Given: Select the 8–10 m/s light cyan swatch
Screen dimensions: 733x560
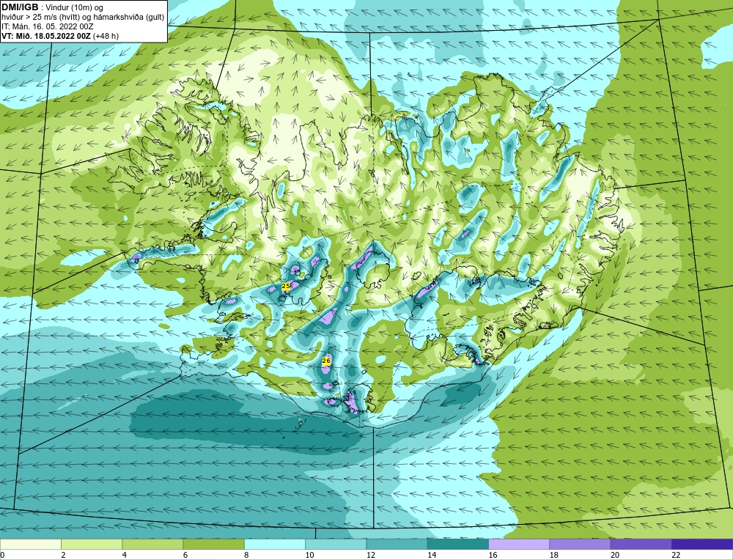Looking at the screenshot, I should (275, 544).
